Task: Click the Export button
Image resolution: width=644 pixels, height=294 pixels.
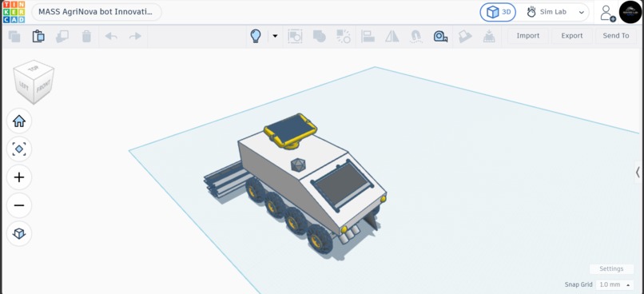Action: 572,36
